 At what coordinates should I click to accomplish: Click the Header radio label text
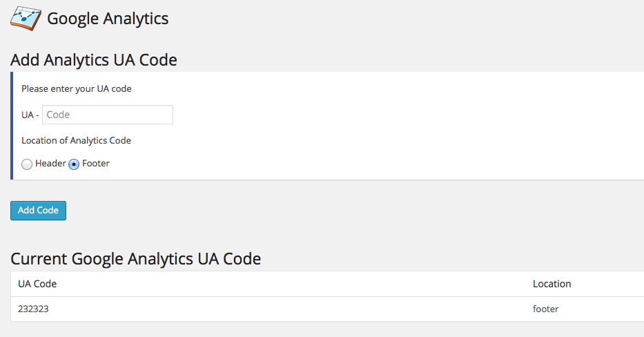coord(50,164)
